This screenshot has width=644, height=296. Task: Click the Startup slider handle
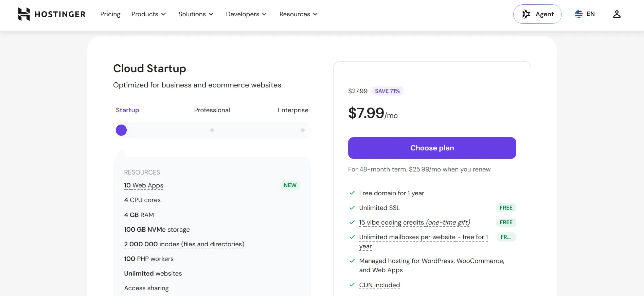(121, 130)
